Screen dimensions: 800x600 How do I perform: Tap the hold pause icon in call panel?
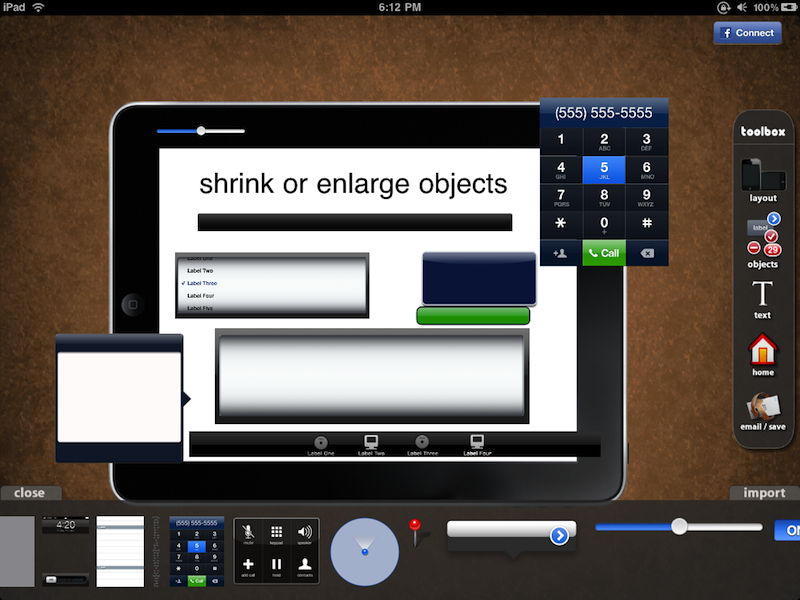[x=276, y=566]
